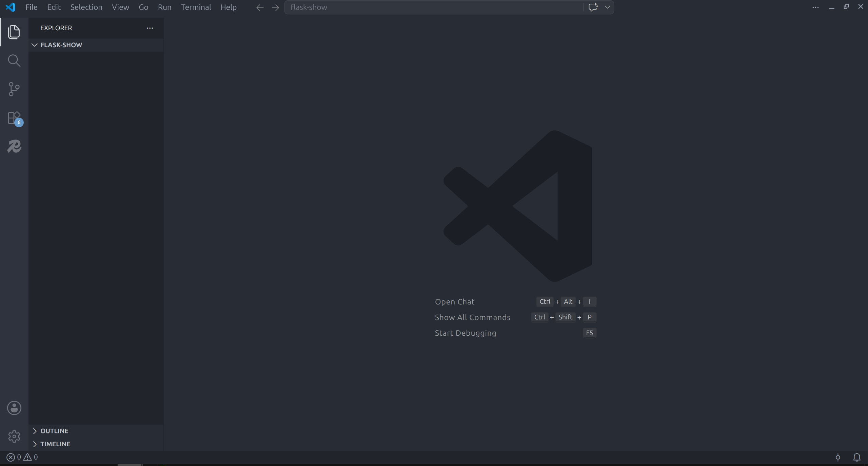Collapse the FLASK-SHOW folder section
Image resolution: width=868 pixels, height=466 pixels.
click(x=96, y=45)
